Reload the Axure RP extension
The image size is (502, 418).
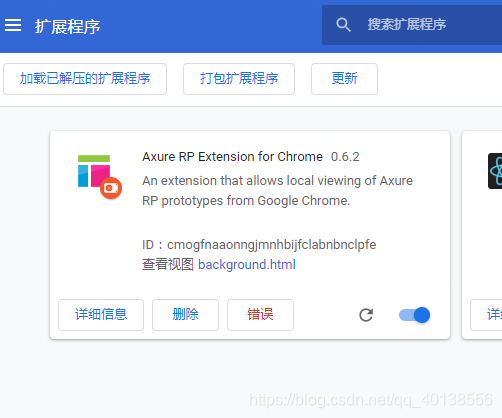366,315
